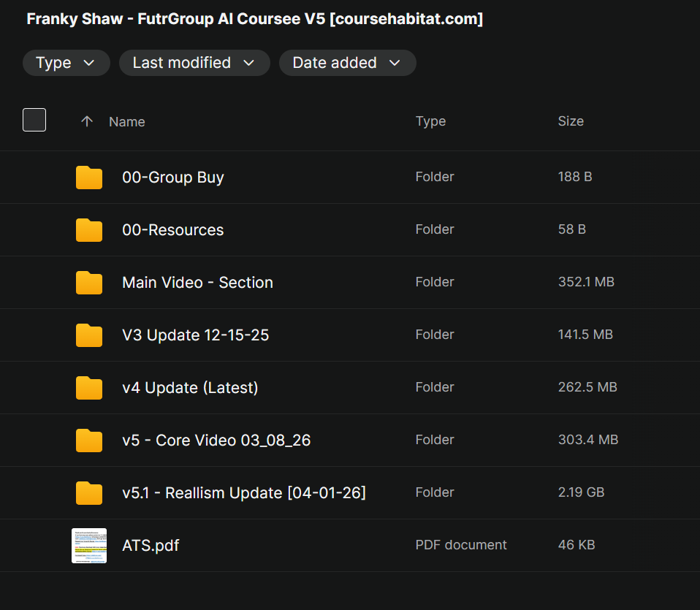
Task: Click the V3 Update 12-15-25 folder icon
Action: point(89,335)
